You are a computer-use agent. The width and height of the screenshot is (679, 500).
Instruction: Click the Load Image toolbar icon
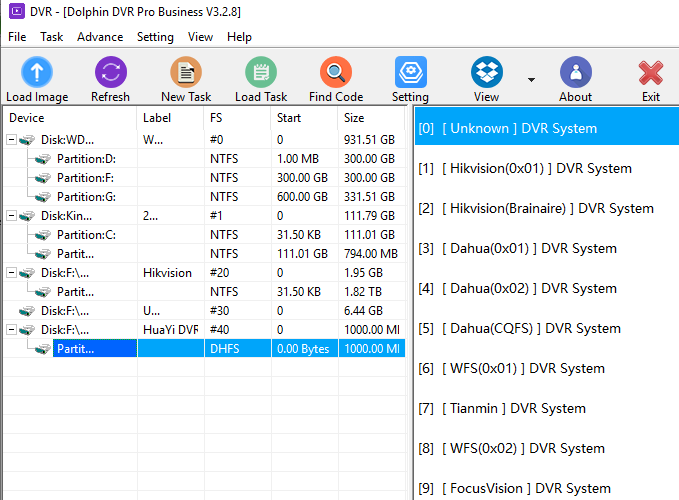tap(37, 72)
